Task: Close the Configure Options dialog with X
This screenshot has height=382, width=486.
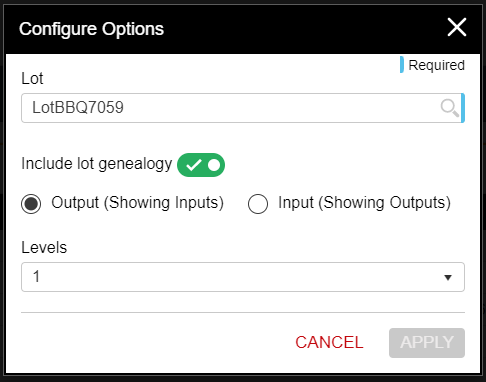Action: tap(457, 27)
